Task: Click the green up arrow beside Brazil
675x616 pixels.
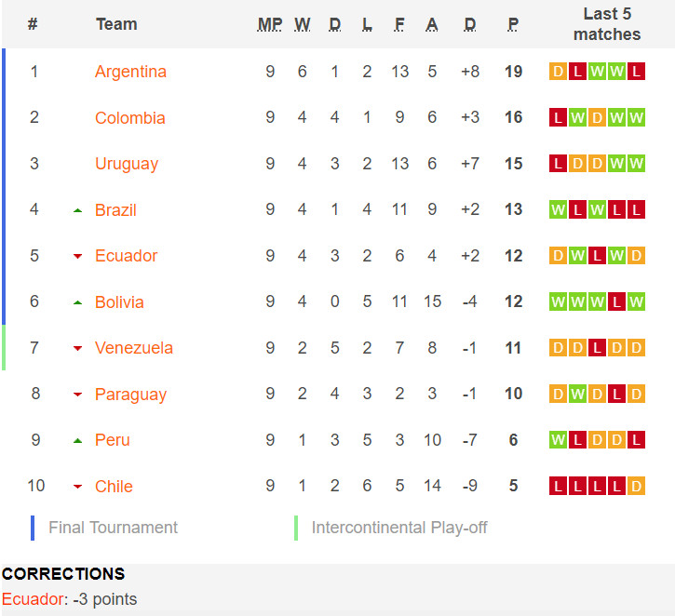Action: tap(77, 211)
